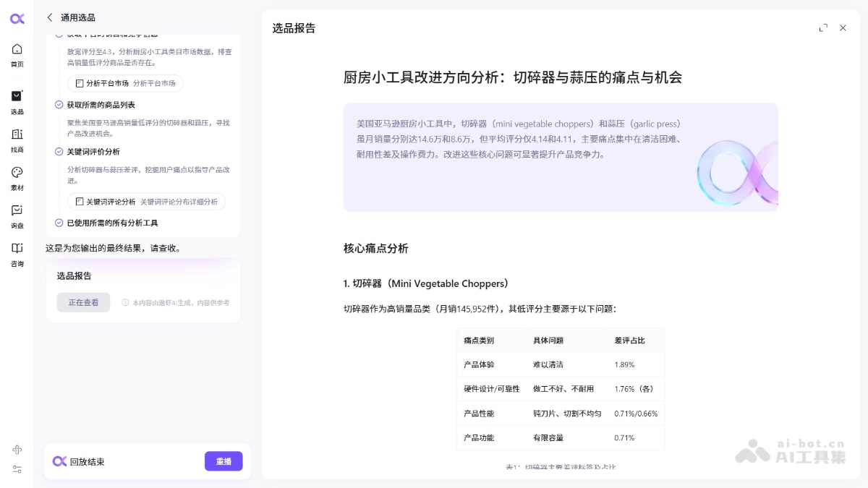This screenshot has height=488, width=868.
Task: Click the info icon beside AI disclaimer
Action: pos(125,303)
